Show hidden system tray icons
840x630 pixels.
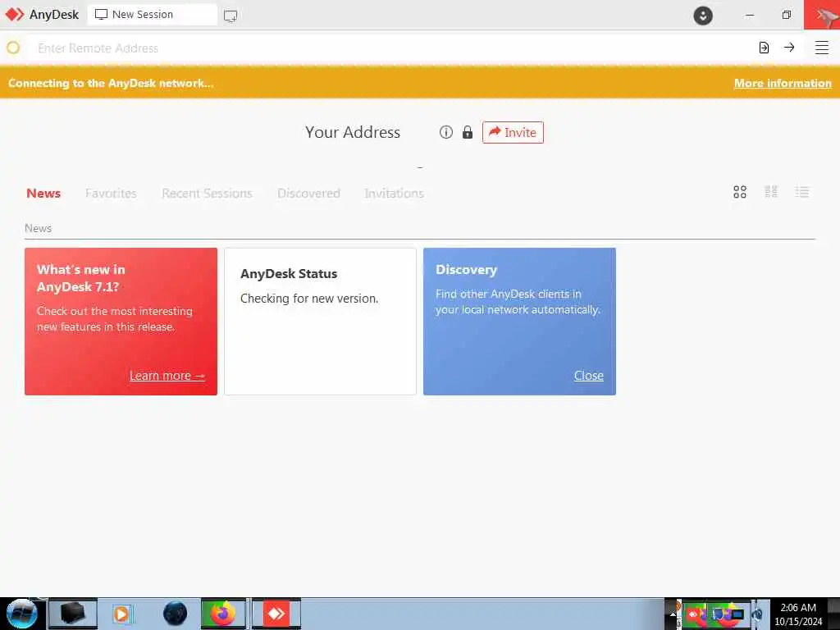(x=673, y=614)
